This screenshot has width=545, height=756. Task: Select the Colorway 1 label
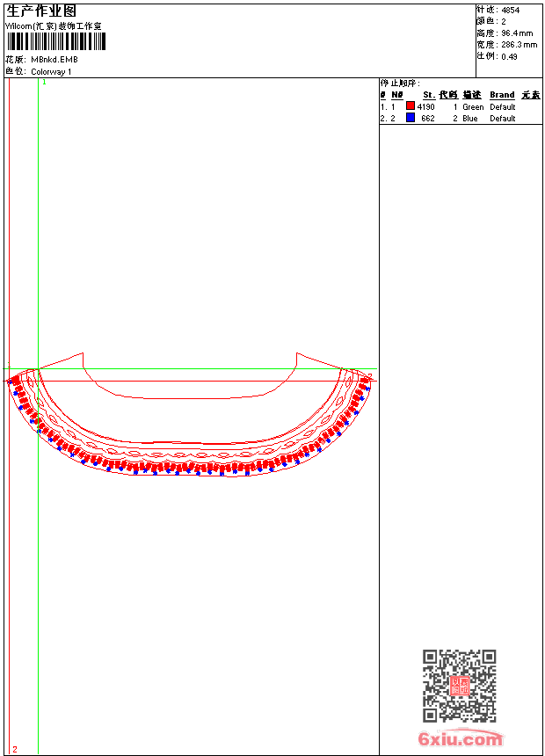[52, 72]
